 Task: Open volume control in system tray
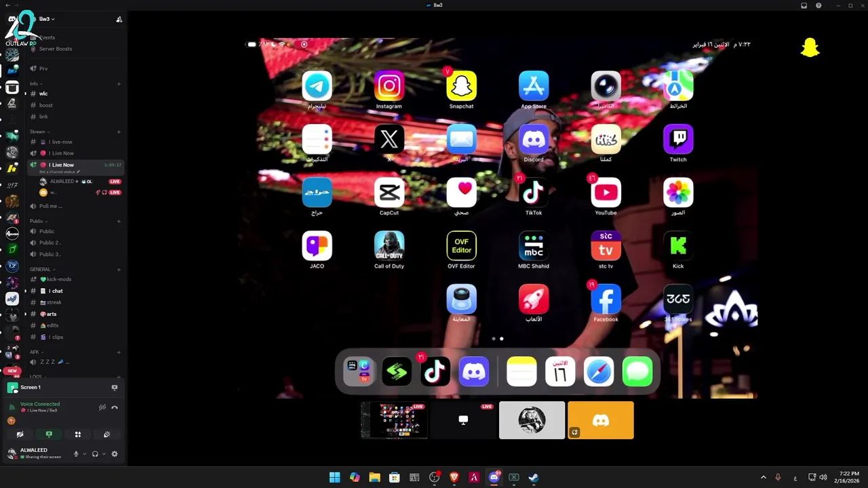(823, 477)
